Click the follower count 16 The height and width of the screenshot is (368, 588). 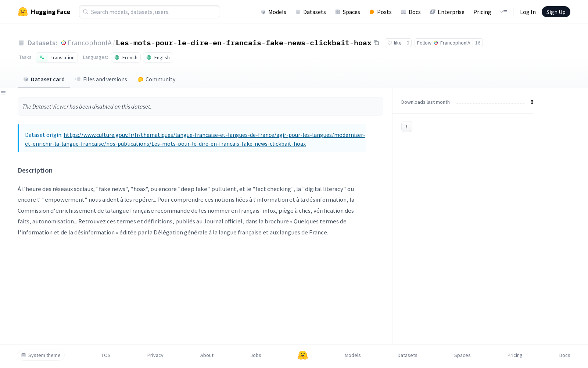(x=478, y=43)
